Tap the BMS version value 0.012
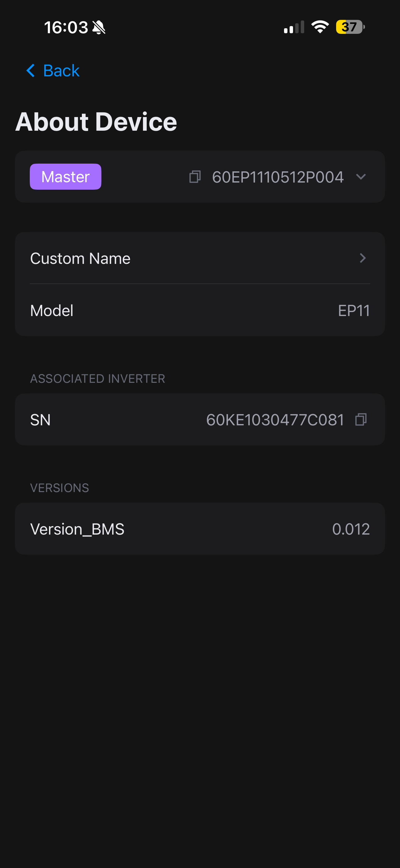 (x=351, y=529)
